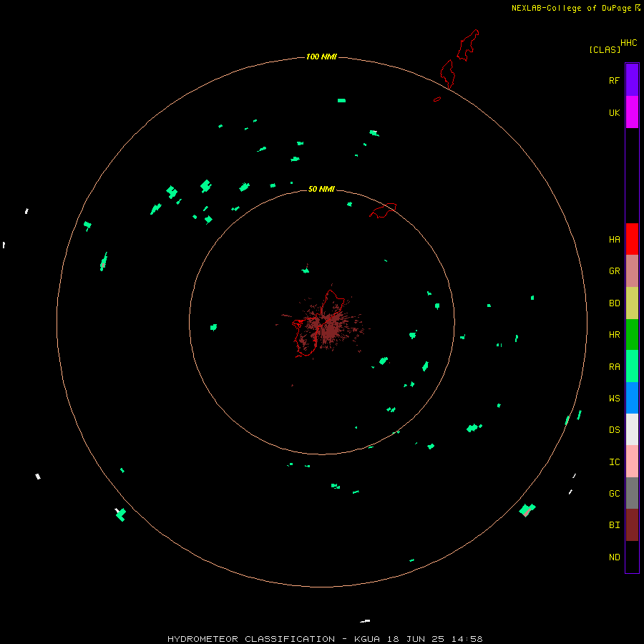Click the [CLAS] units label
Viewport: 644px width, 644px height.
[605, 49]
